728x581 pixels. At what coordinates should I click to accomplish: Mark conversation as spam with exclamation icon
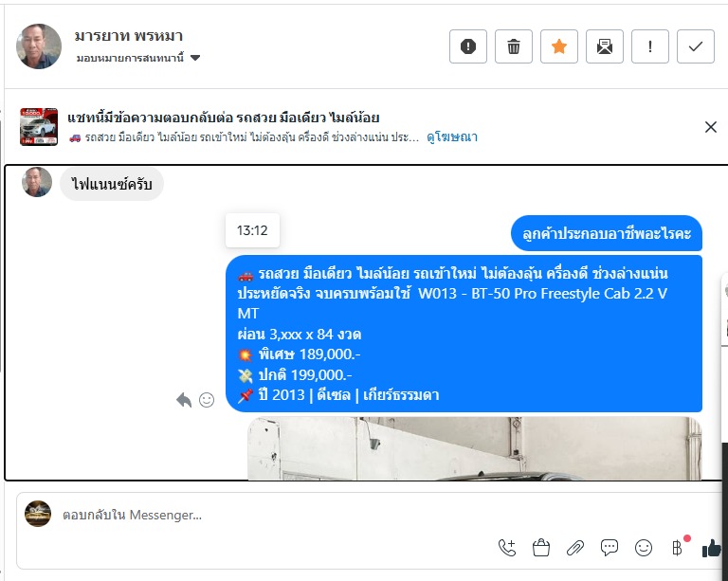click(468, 46)
